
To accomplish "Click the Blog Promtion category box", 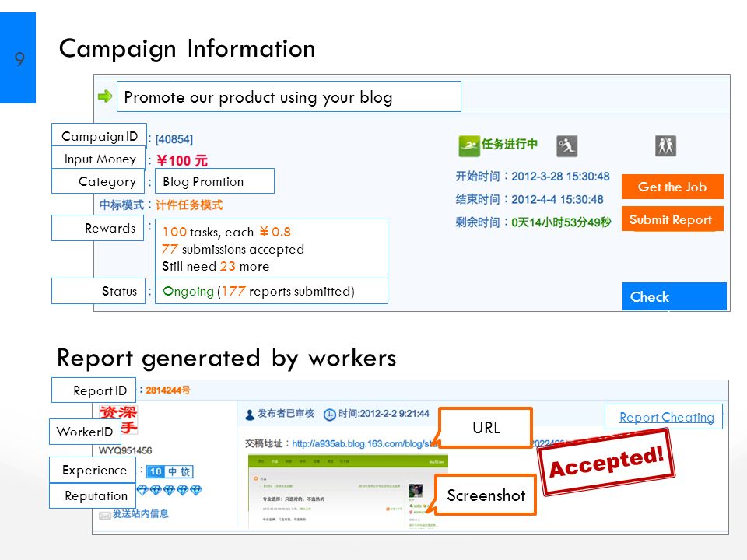I will click(215, 181).
